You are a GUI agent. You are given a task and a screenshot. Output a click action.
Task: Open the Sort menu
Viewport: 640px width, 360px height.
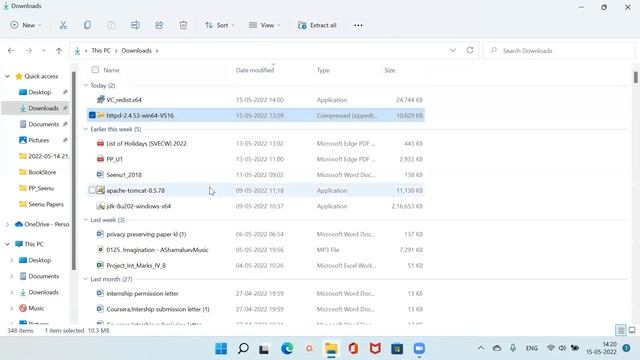(x=220, y=25)
